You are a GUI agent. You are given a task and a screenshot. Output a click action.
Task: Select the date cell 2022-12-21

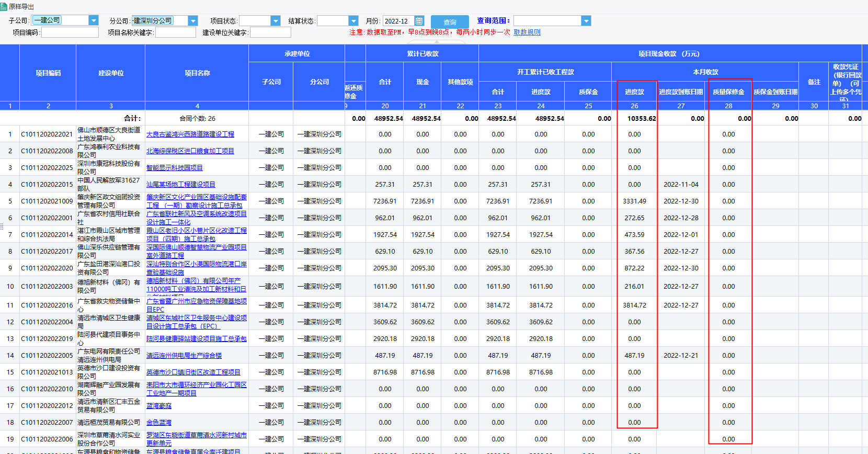tap(681, 356)
